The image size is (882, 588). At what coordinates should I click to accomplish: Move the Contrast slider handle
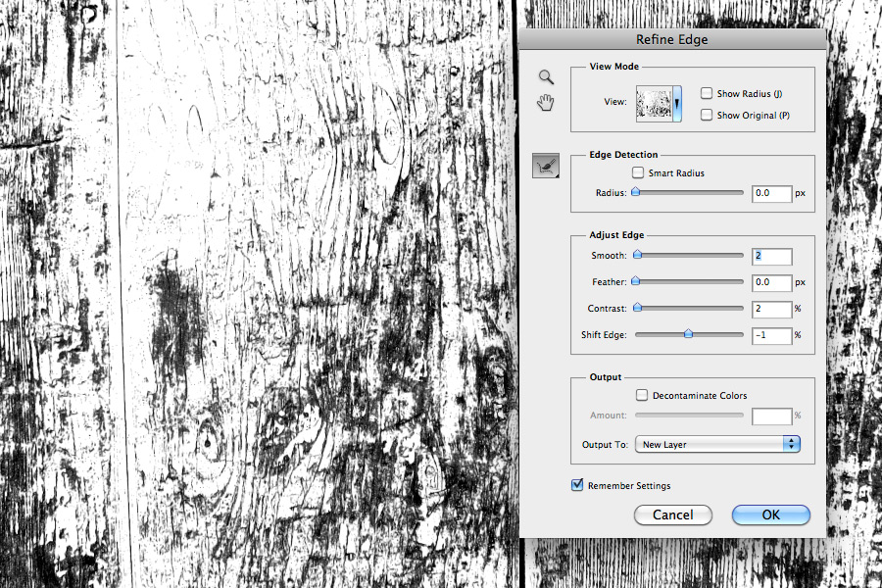tap(637, 309)
